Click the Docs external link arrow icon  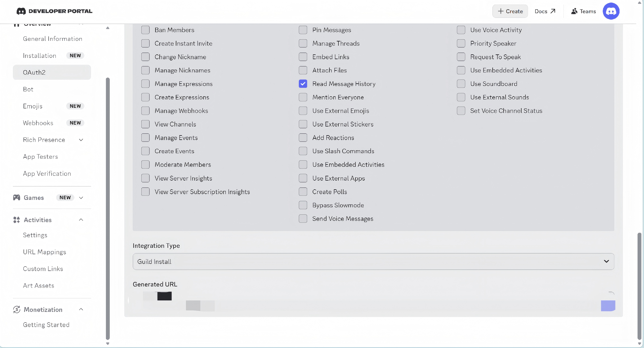pyautogui.click(x=553, y=11)
